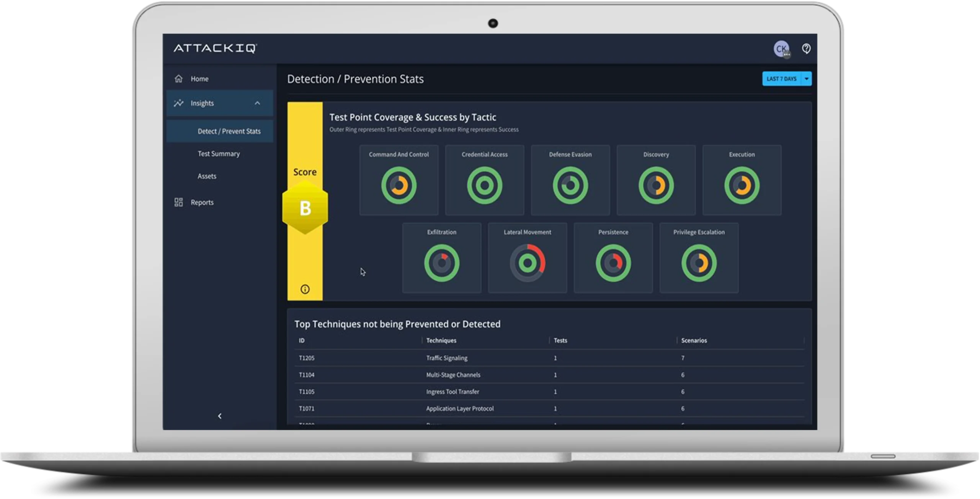
Task: Click the CK user avatar
Action: 781,49
